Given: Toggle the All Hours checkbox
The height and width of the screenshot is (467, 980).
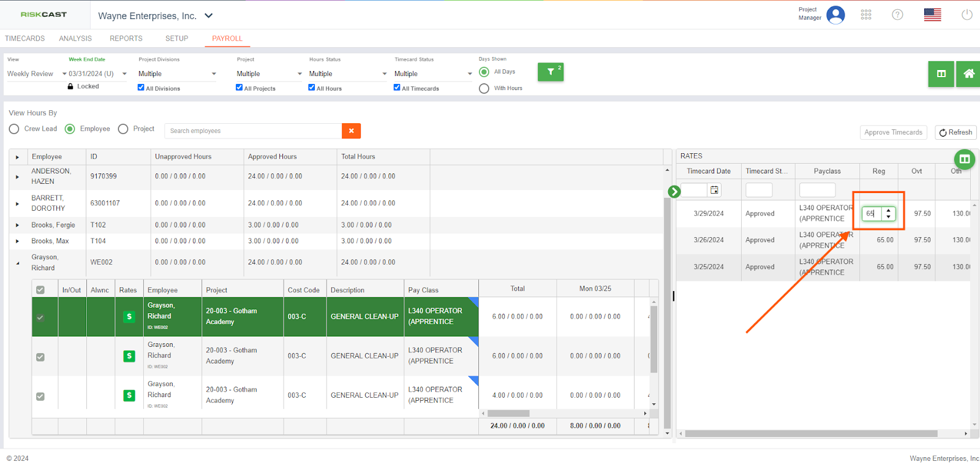Looking at the screenshot, I should (x=311, y=88).
